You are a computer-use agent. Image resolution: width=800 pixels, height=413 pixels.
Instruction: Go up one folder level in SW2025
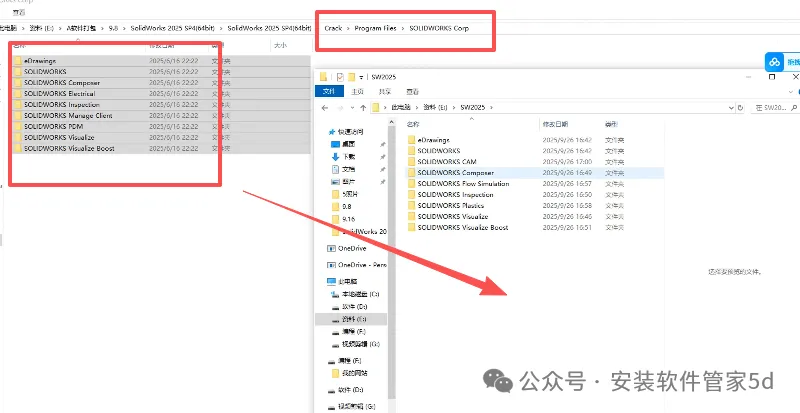click(x=363, y=108)
